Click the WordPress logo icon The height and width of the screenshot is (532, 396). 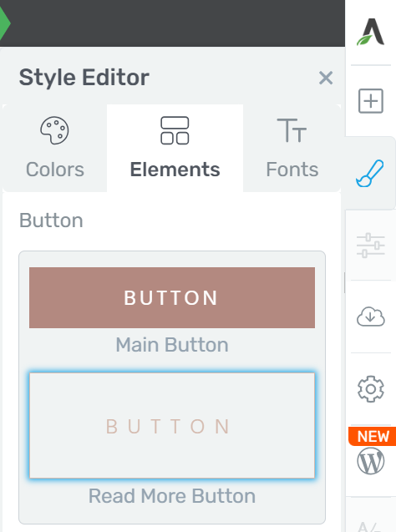coord(371,461)
